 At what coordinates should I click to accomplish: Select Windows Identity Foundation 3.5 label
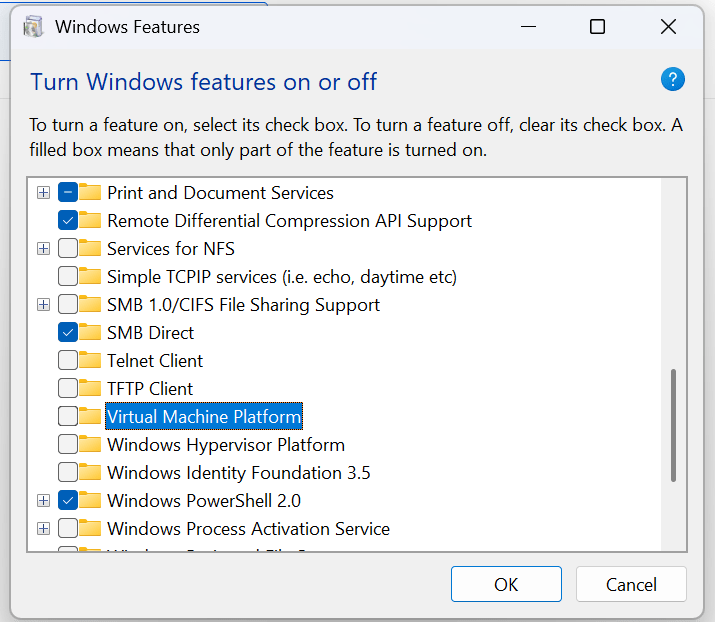(238, 473)
